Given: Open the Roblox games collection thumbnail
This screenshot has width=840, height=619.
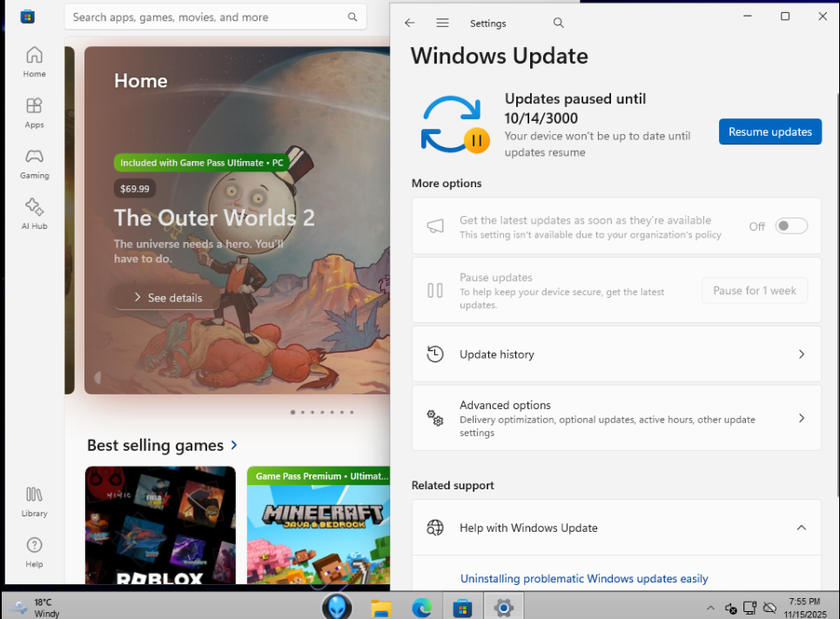Looking at the screenshot, I should (160, 525).
